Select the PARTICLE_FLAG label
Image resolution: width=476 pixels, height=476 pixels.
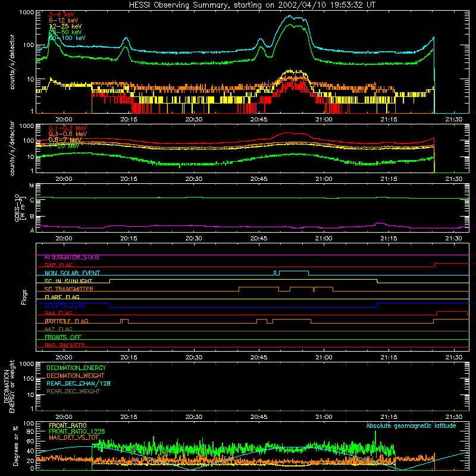tap(67, 321)
